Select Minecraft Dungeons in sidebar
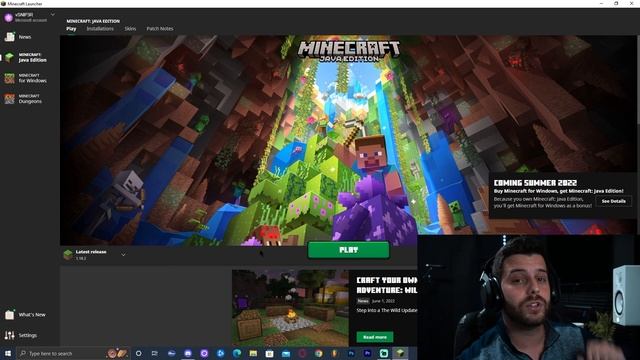 click(x=24, y=99)
